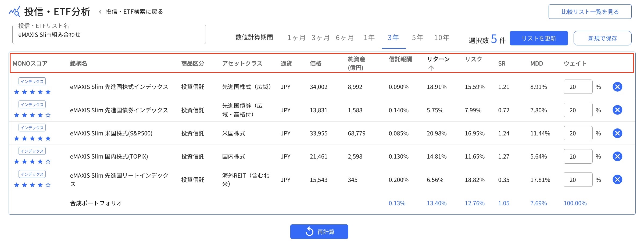Open eMAXIS Slim 米国株式(S&P500) fund name

point(111,133)
